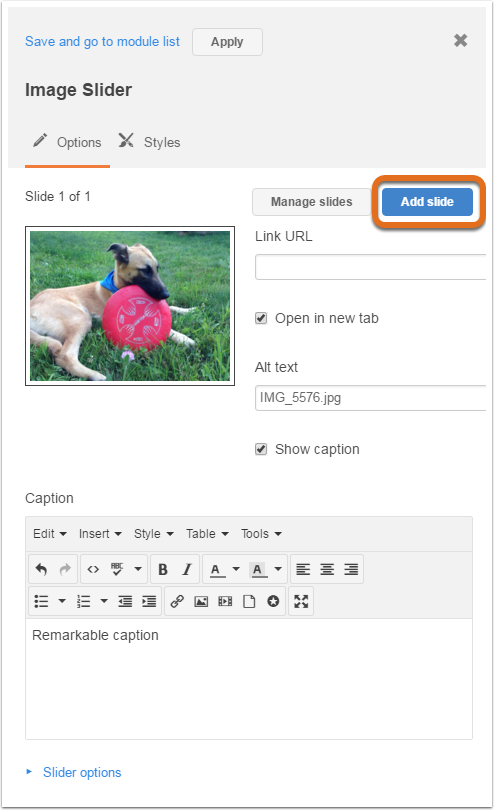This screenshot has height=810, width=494.
Task: Expand the Slider options section
Action: (82, 772)
